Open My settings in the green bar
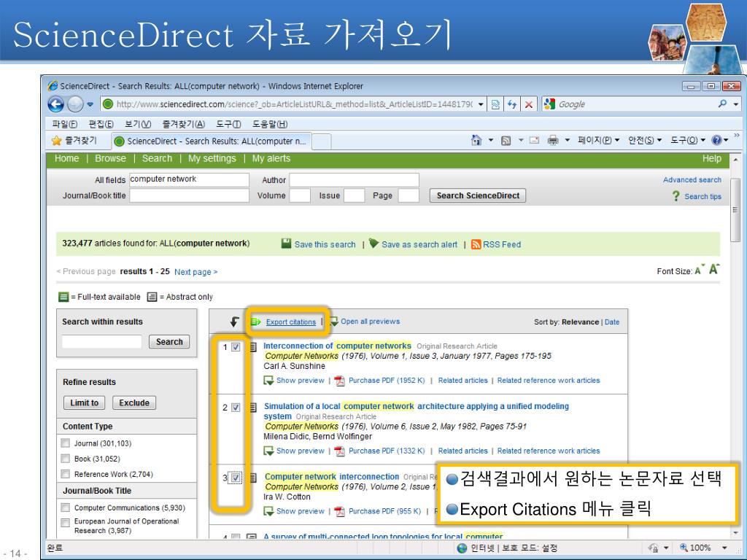The height and width of the screenshot is (560, 747). click(212, 158)
